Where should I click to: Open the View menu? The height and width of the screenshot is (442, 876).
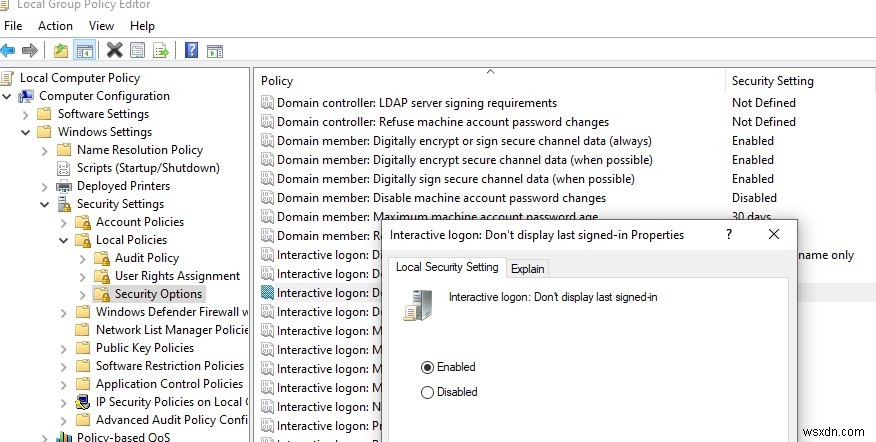[101, 26]
